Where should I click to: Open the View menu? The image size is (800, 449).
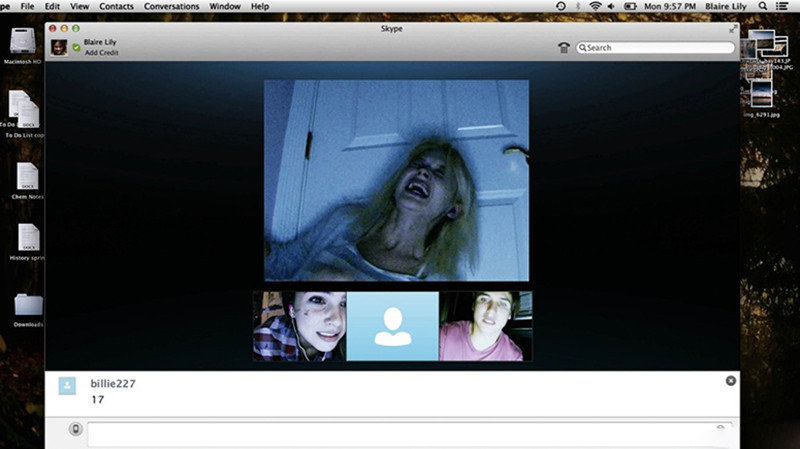pyautogui.click(x=80, y=6)
